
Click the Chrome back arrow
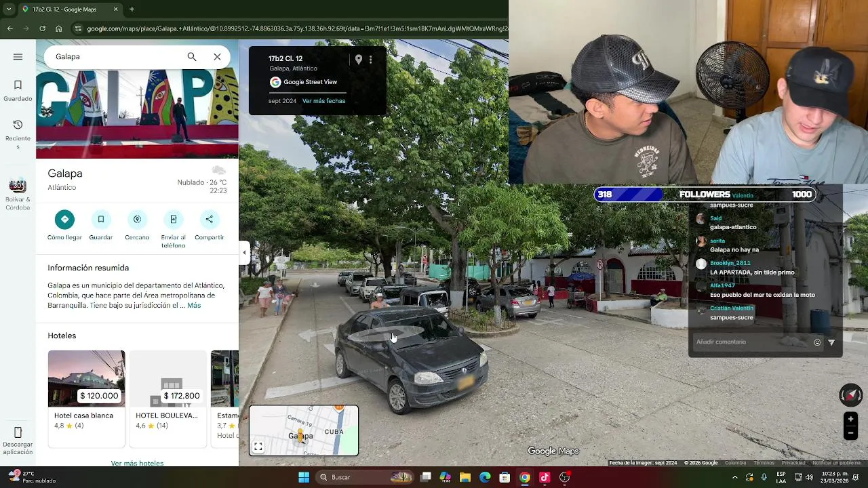(9, 28)
